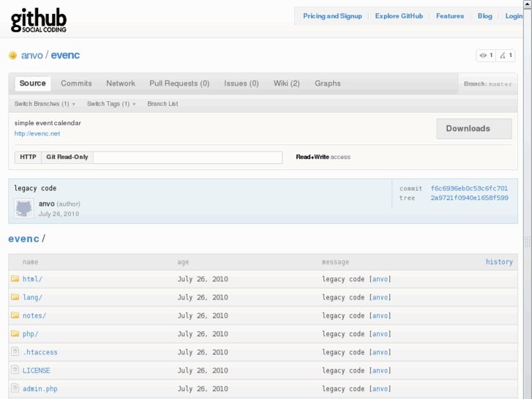
Task: Open the Switch Tags dropdown
Action: click(111, 104)
